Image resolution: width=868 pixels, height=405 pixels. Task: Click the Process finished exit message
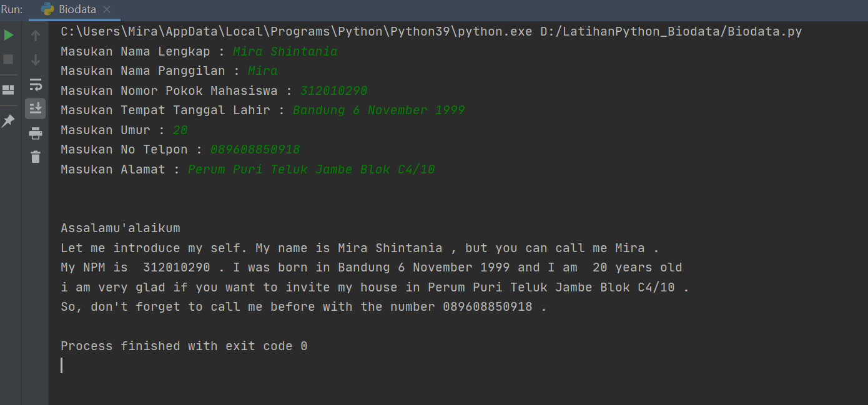pyautogui.click(x=184, y=346)
